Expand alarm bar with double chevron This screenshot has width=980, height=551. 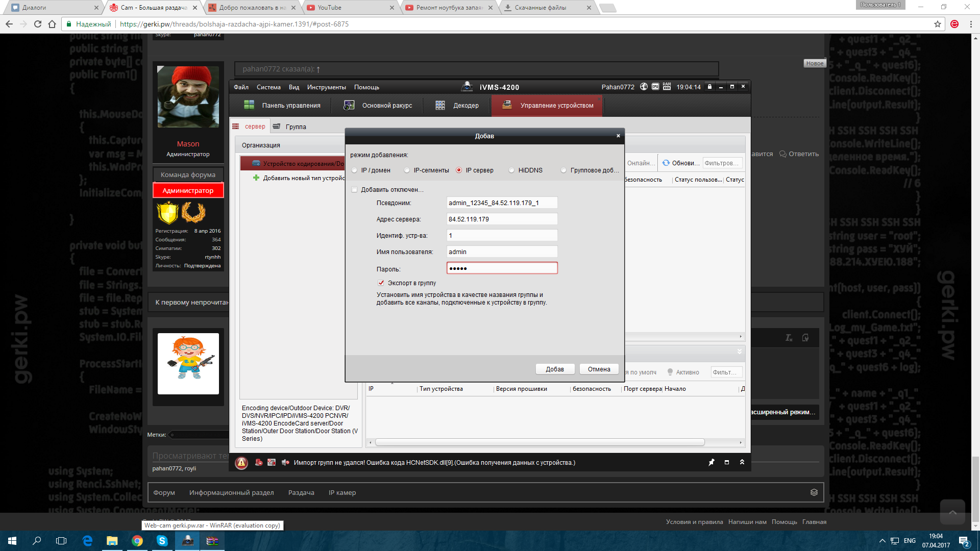pyautogui.click(x=742, y=462)
